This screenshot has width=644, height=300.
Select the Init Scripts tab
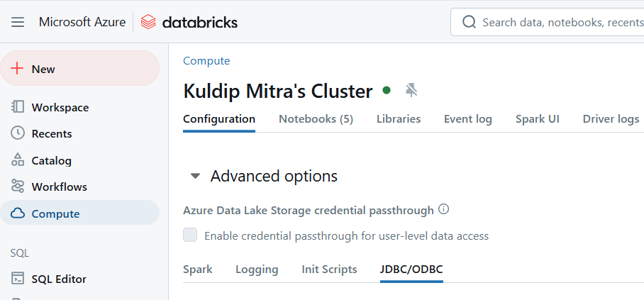329,270
